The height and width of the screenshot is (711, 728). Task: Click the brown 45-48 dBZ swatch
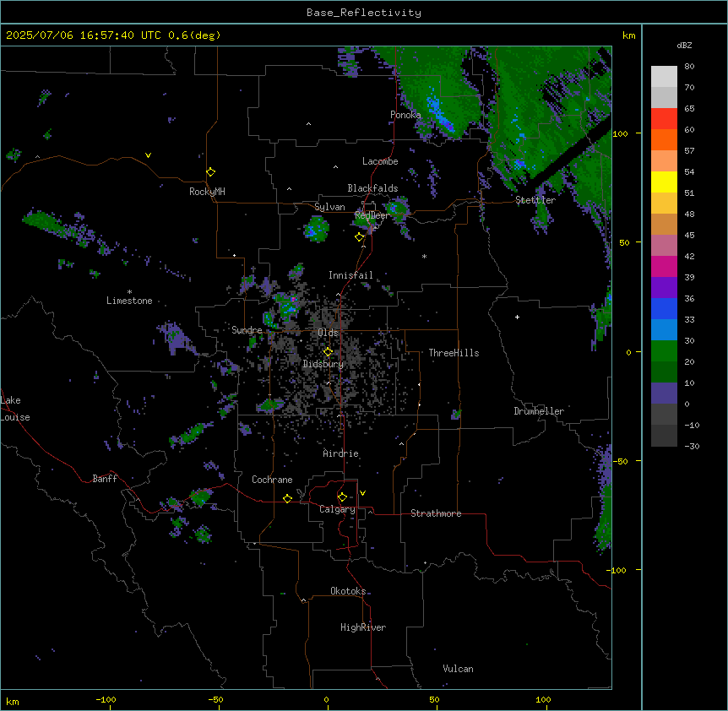click(x=664, y=224)
